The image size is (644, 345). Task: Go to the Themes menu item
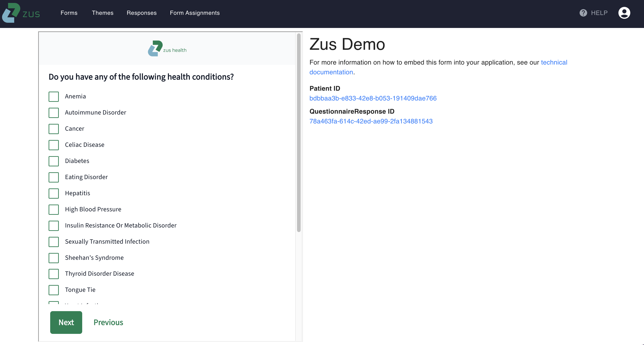[x=102, y=13]
